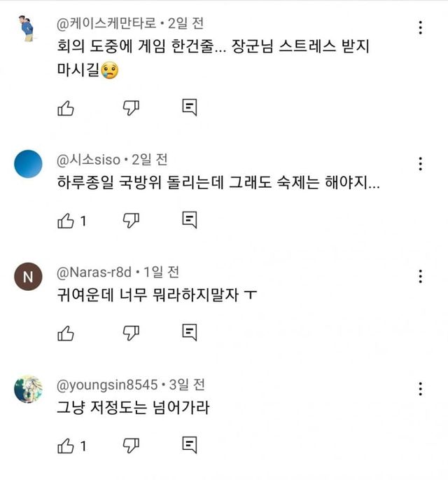Screen dimensions: 448x480
Task: Like the comment by @Naras-r8d
Action: point(65,332)
